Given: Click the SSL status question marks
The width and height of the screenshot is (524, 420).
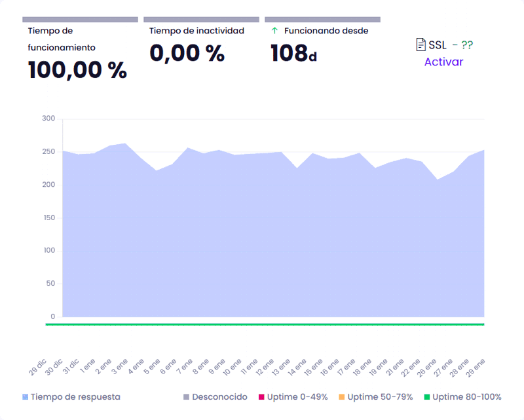Looking at the screenshot, I should [466, 45].
